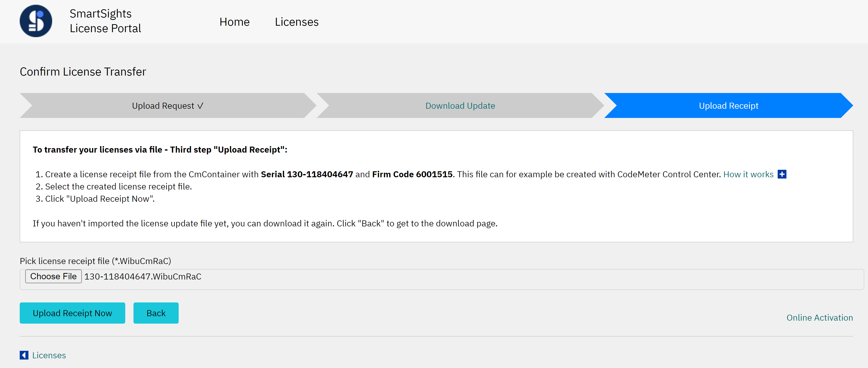Screen dimensions: 868x368
Task: Click the Pick license receipt file label
Action: coord(95,261)
